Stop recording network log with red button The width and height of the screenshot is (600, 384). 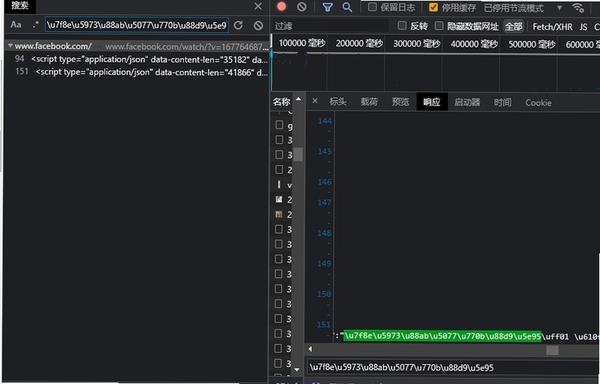pos(282,7)
